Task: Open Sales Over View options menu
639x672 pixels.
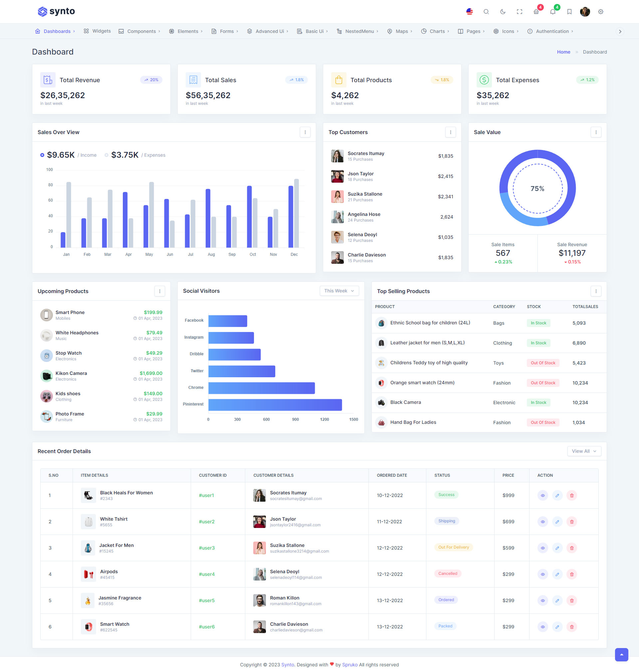Action: tap(305, 132)
